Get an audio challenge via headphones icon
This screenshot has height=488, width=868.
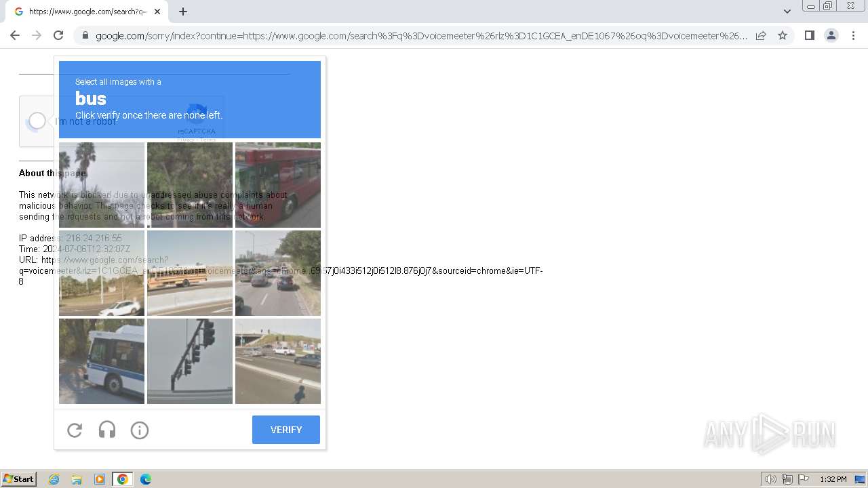tap(107, 430)
